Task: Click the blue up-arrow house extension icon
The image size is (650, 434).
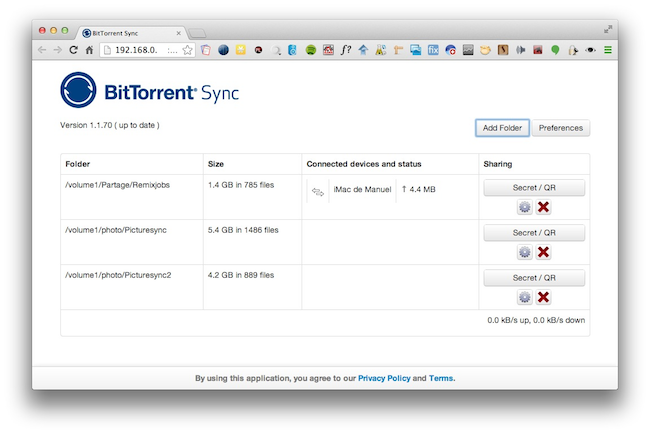Action: pos(363,50)
